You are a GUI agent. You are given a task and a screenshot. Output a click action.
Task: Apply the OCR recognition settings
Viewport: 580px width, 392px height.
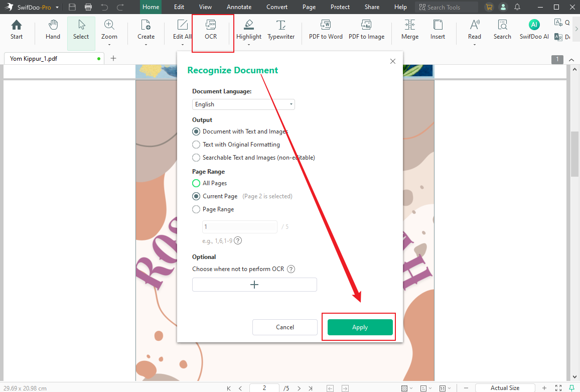(x=360, y=327)
